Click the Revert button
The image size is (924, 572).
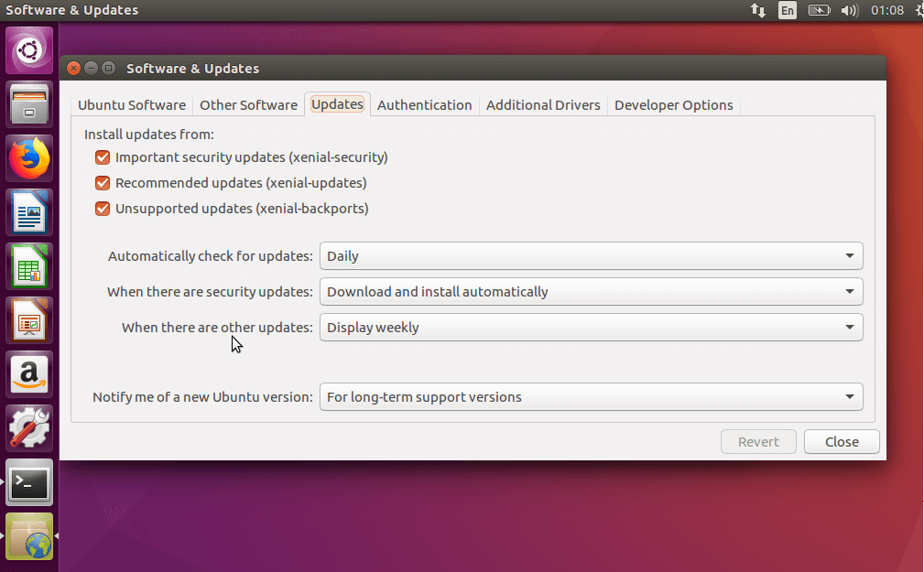tap(758, 441)
